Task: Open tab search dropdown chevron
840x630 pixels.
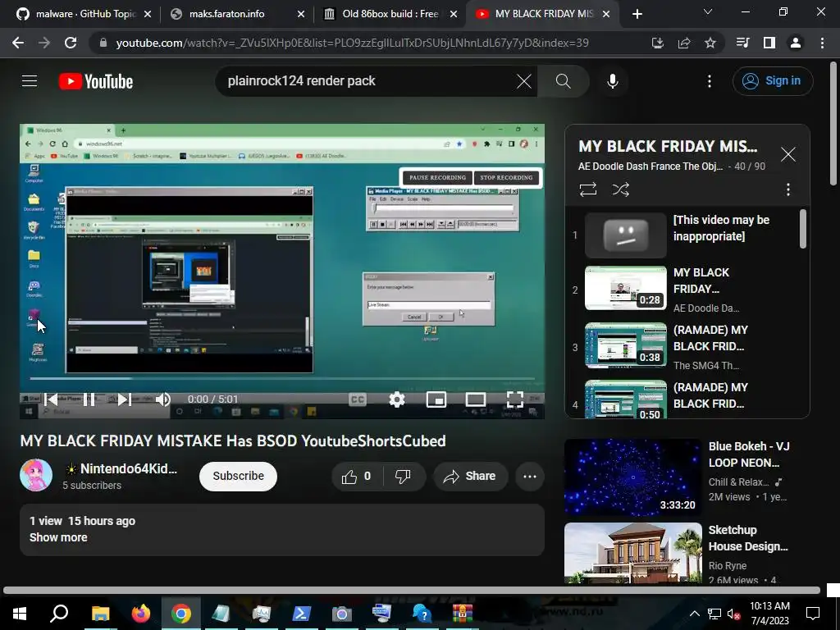Action: (708, 11)
